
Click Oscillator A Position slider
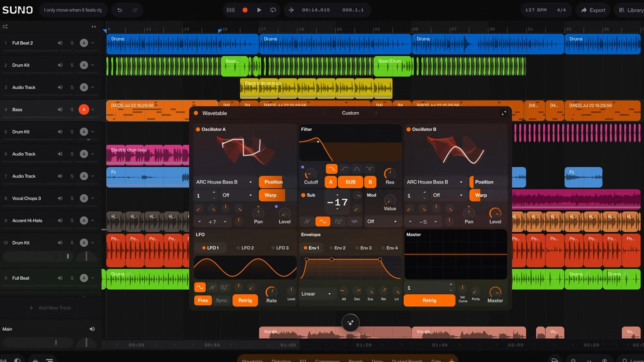277,182
